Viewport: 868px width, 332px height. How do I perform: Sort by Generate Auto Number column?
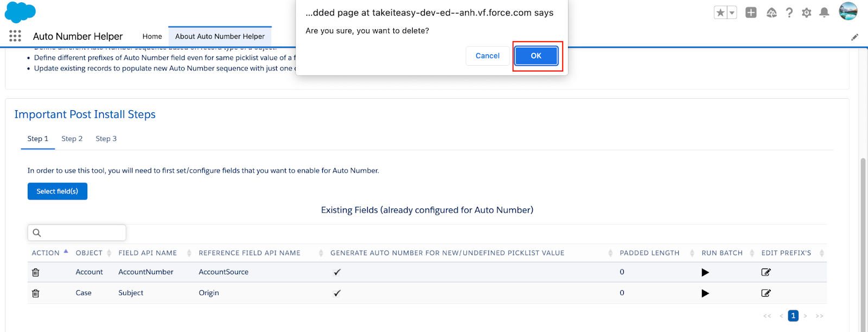[x=471, y=253]
